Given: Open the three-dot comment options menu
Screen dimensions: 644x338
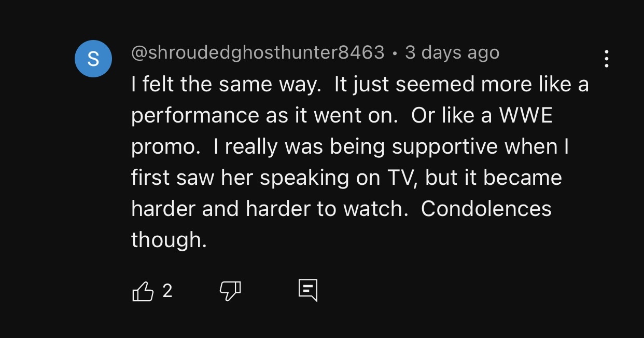Looking at the screenshot, I should pos(606,59).
